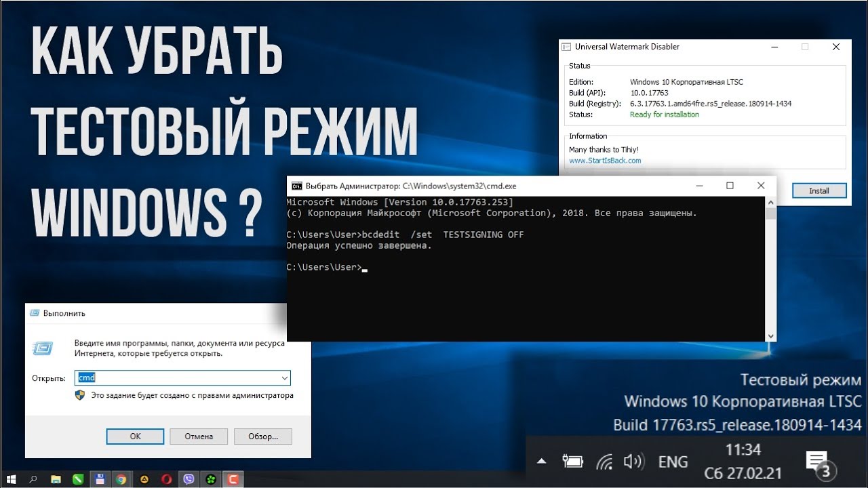Open the Windows Start menu
The image size is (868, 488).
click(12, 479)
